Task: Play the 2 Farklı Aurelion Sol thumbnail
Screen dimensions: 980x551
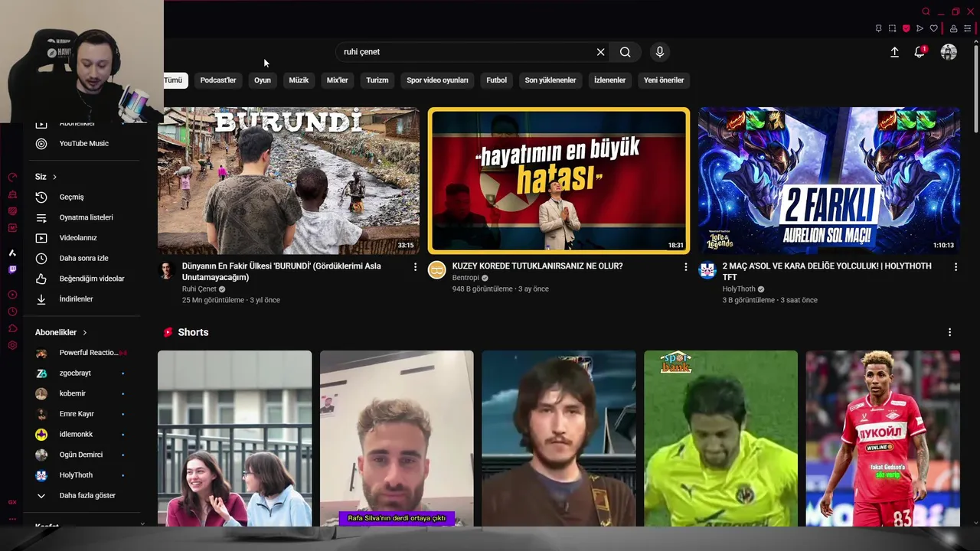Action: click(x=829, y=181)
